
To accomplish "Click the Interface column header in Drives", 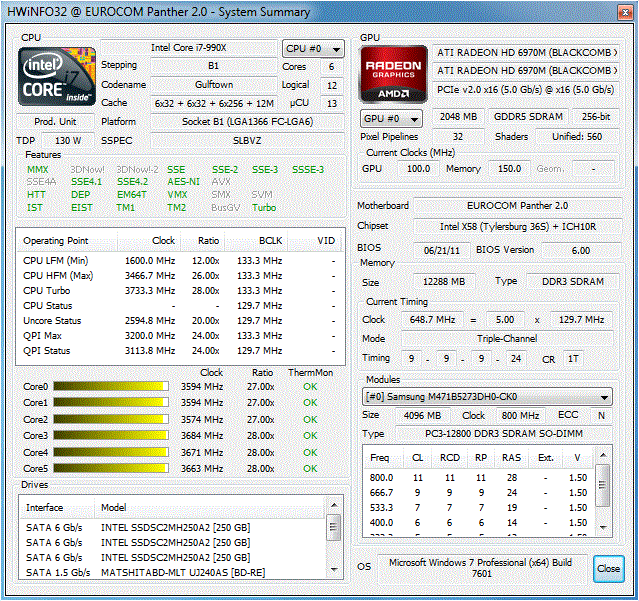I will pyautogui.click(x=57, y=508).
